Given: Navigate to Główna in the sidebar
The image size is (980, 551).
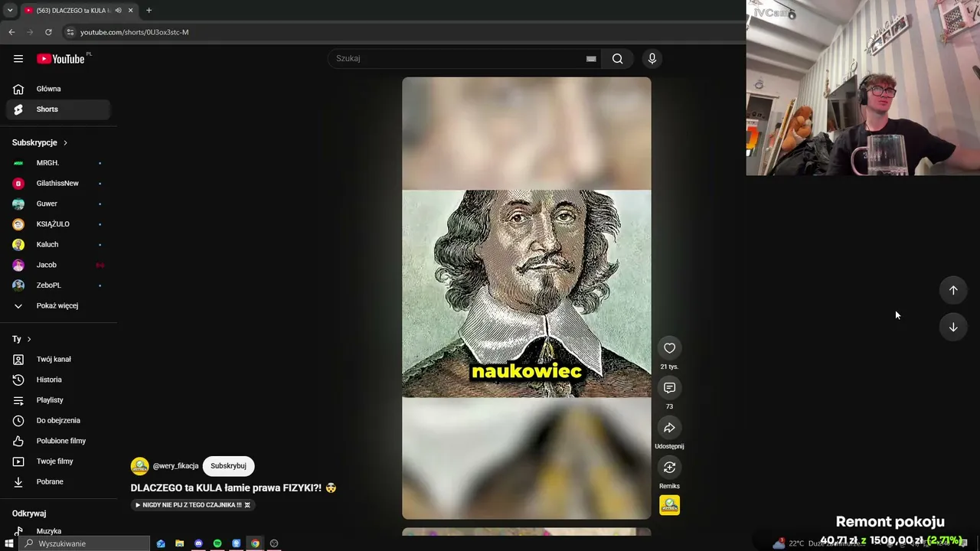Looking at the screenshot, I should pos(58,89).
